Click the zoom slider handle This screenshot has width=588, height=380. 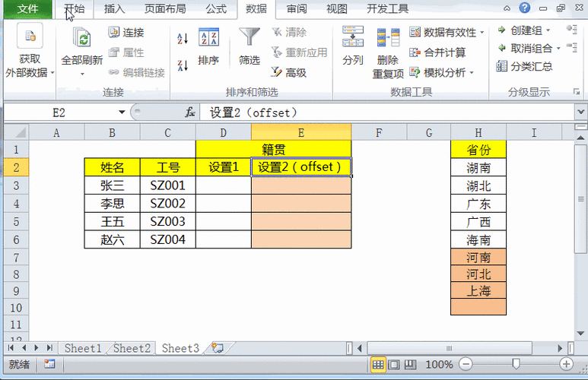tap(516, 363)
